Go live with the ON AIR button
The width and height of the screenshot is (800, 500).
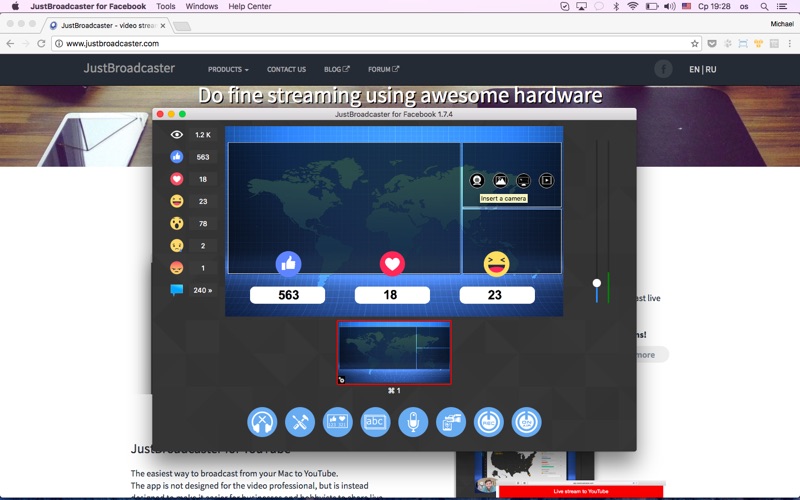tap(526, 422)
